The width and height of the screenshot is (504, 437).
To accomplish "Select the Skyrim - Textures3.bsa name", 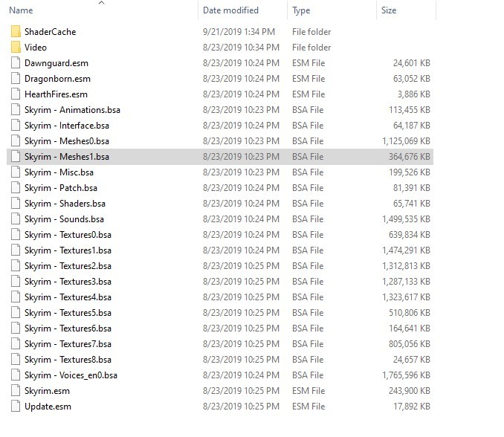I will coord(68,282).
